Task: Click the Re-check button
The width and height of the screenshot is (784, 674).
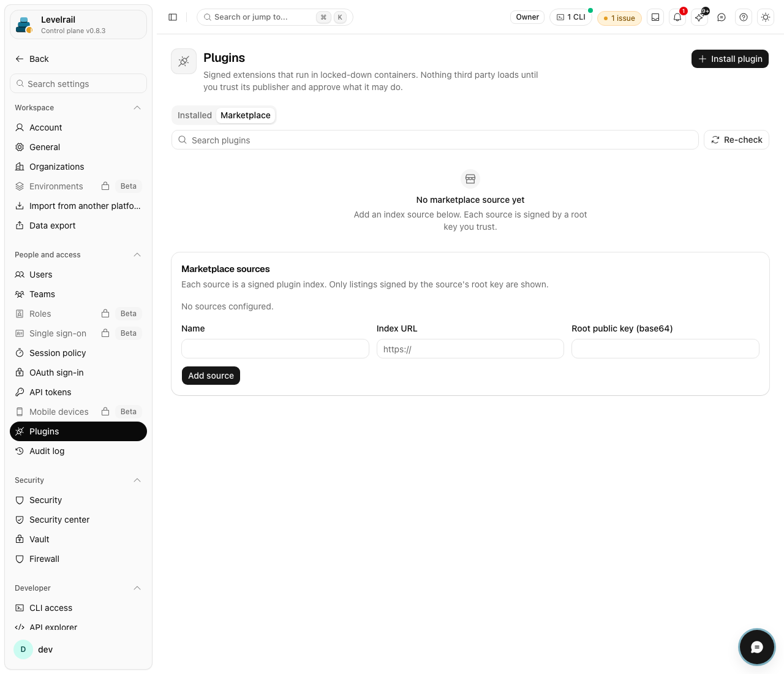Action: click(736, 140)
